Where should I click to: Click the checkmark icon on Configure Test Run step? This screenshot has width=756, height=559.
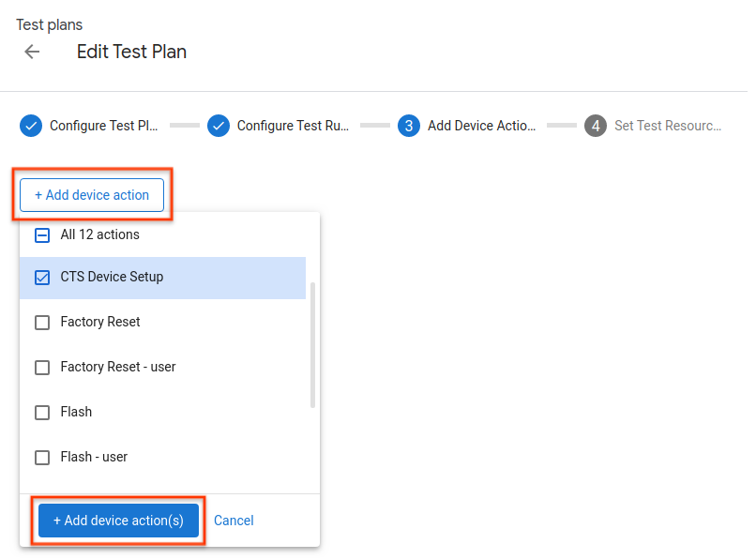point(218,125)
